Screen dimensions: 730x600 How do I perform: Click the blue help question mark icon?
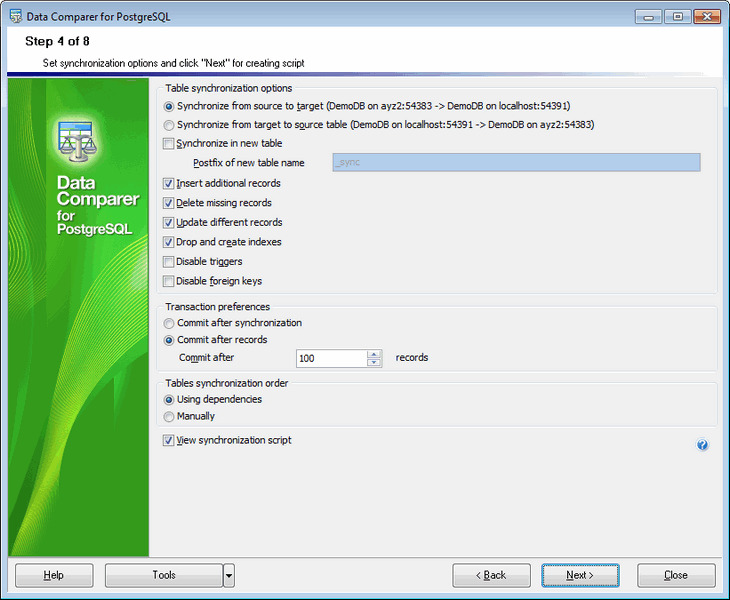click(x=702, y=445)
